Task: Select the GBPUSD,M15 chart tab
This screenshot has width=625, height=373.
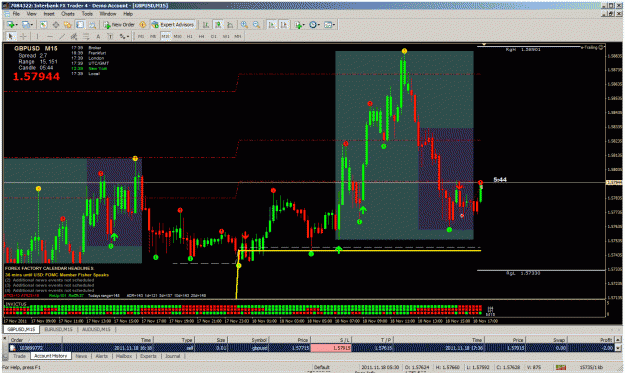Action: tap(21, 329)
